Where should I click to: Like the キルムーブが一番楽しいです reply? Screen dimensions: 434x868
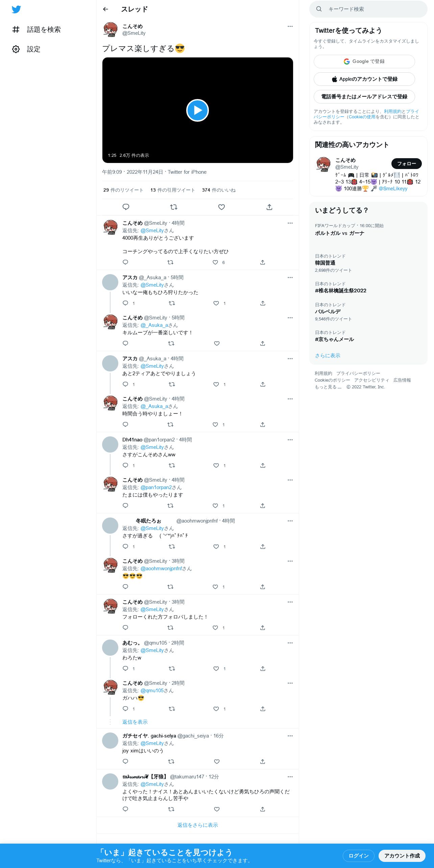click(x=217, y=343)
